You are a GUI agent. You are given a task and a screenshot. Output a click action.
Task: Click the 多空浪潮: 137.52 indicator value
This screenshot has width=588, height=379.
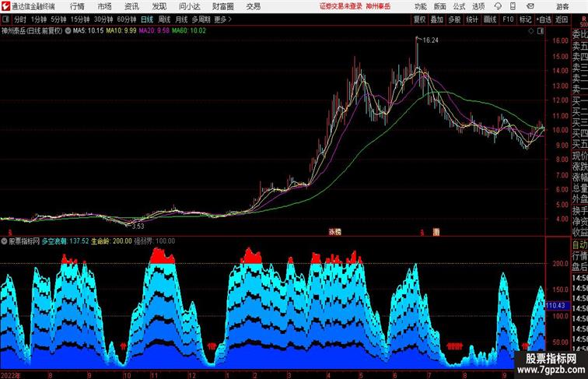(x=65, y=241)
